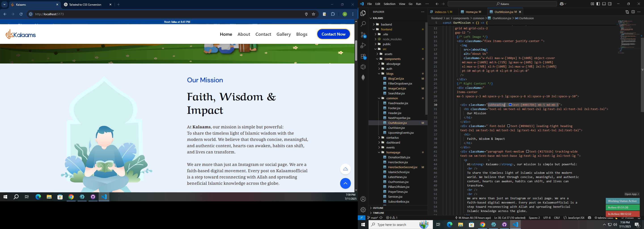Click the Open App button above working status
Viewport: 644px width, 229px height.
pyautogui.click(x=632, y=194)
